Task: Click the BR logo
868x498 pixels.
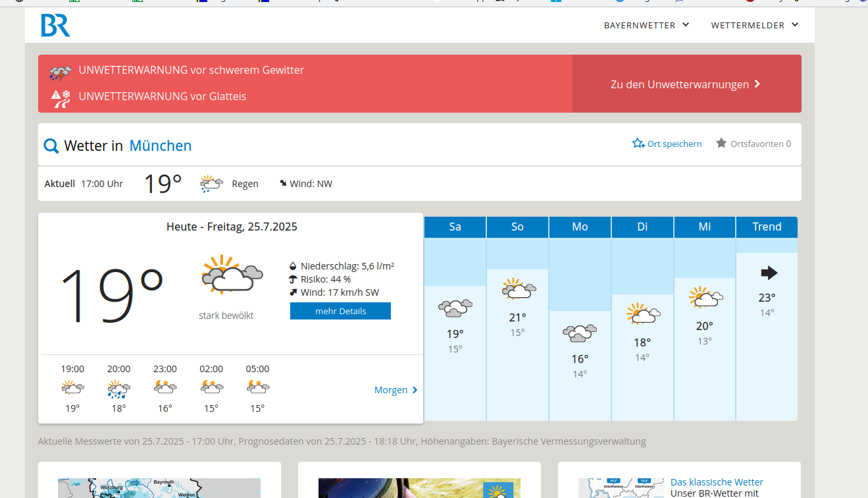Action: coord(55,25)
